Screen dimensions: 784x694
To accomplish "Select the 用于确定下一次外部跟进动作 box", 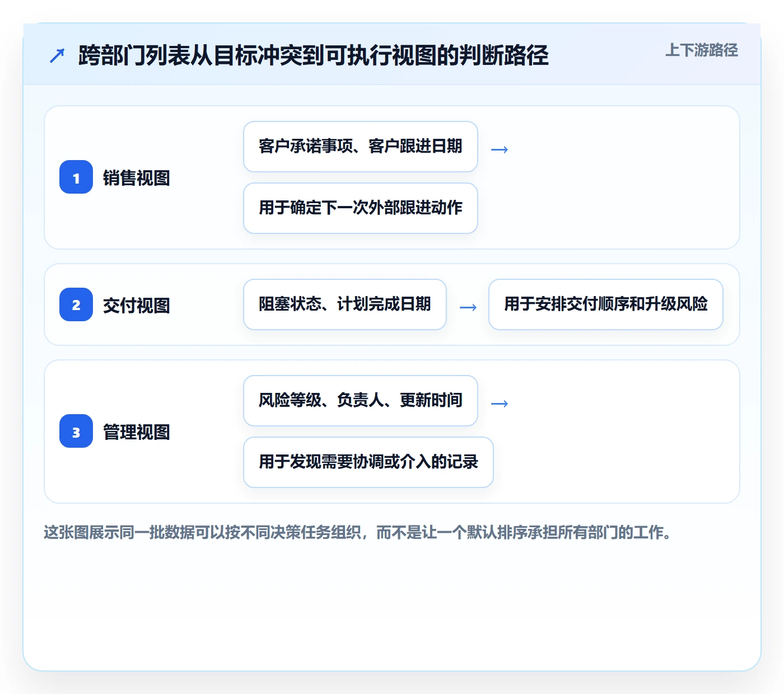I will (361, 208).
